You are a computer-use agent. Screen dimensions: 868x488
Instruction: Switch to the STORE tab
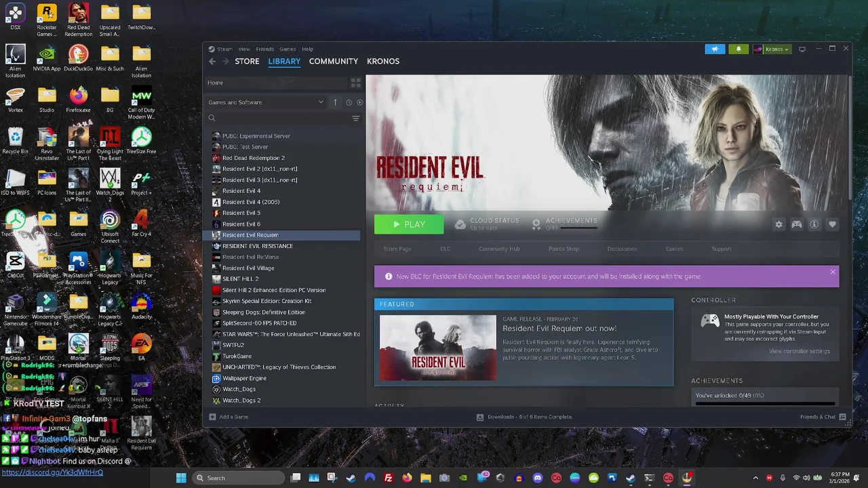(247, 61)
